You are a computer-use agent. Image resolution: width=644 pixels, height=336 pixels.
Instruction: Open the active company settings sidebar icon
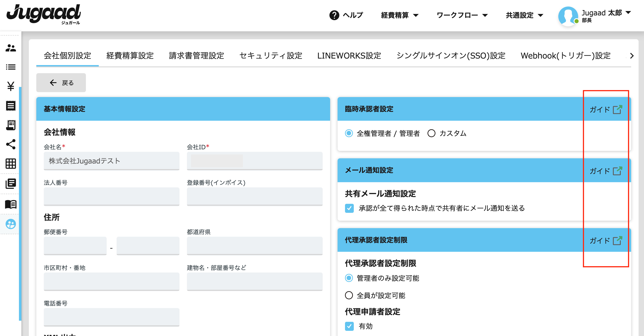point(11,224)
